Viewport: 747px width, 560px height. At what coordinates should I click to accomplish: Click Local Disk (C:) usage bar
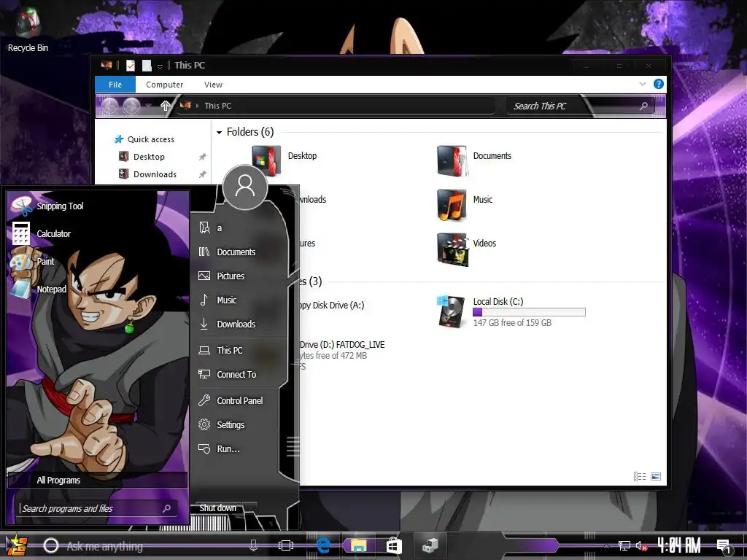(x=529, y=312)
